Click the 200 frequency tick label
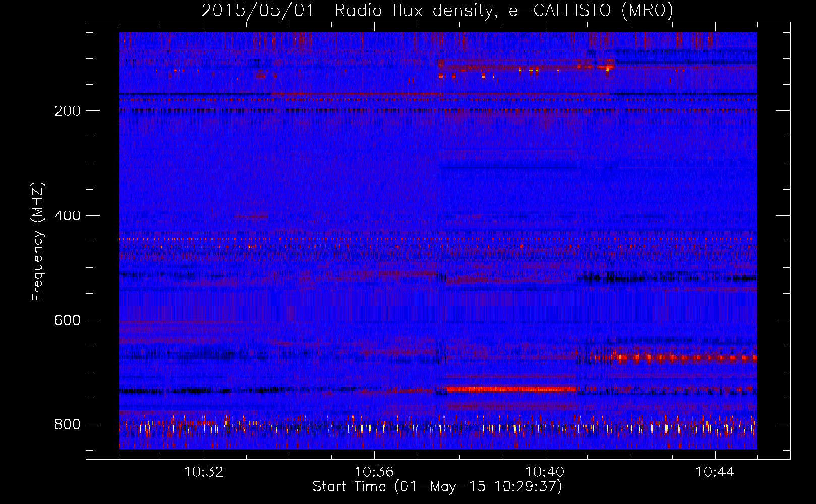This screenshot has height=504, width=816. pos(68,111)
